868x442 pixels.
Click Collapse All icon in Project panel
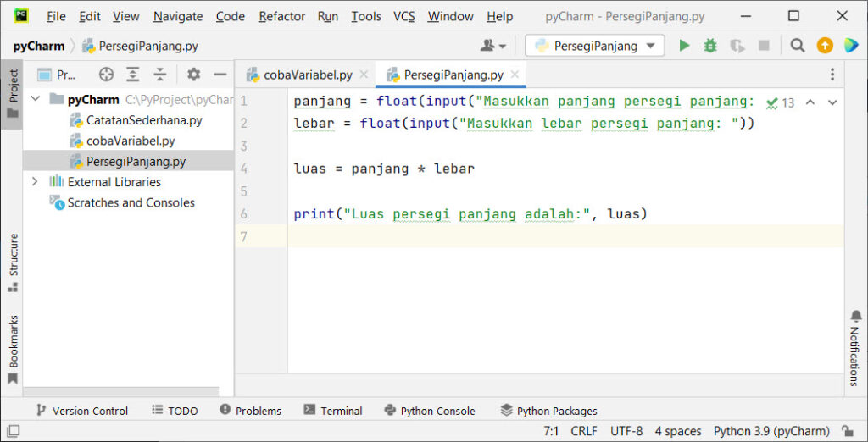click(160, 75)
